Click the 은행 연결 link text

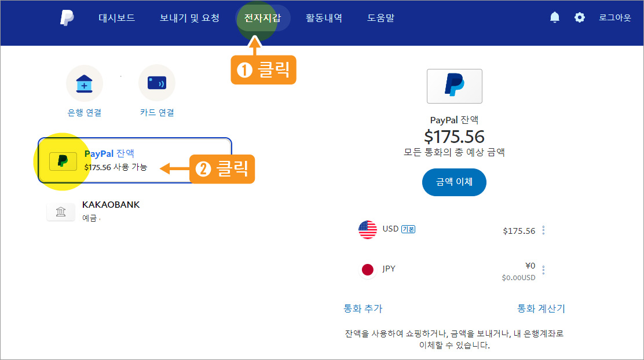tap(84, 112)
